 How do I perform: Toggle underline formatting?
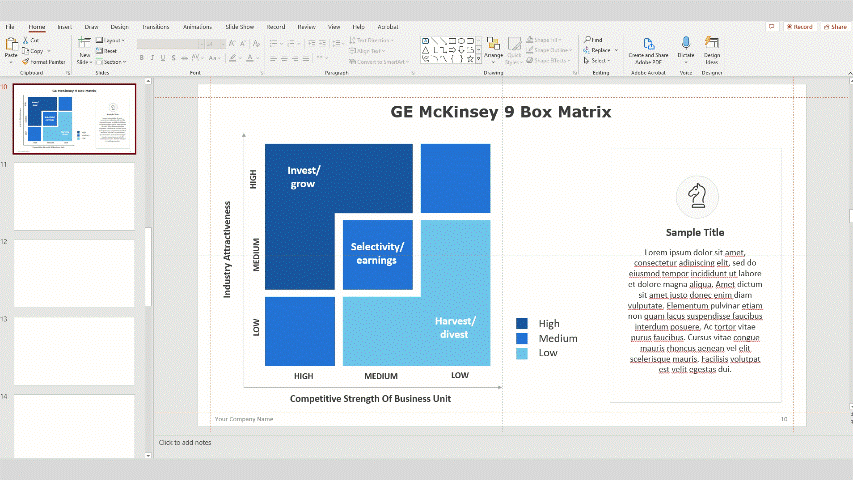click(x=163, y=58)
